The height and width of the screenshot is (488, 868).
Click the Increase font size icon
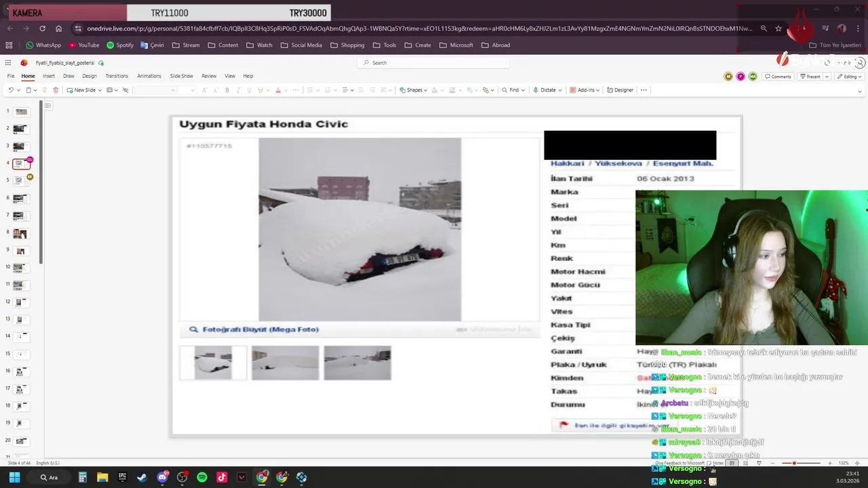click(x=204, y=89)
